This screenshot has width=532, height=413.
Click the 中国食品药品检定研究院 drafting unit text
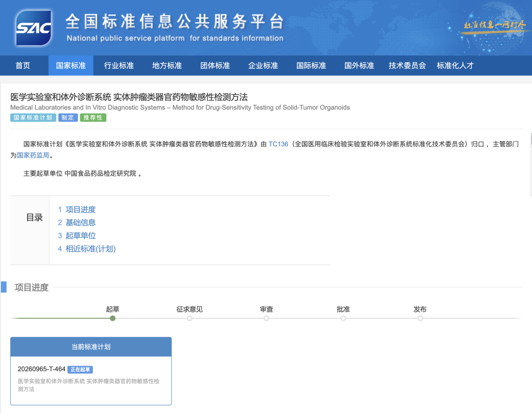[100, 174]
